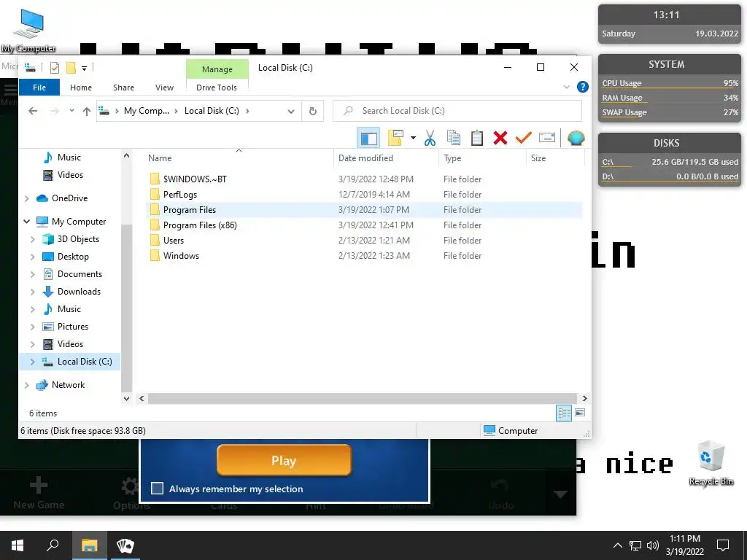Click the new folder toolbar icon
The height and width of the screenshot is (560, 747).
[395, 138]
